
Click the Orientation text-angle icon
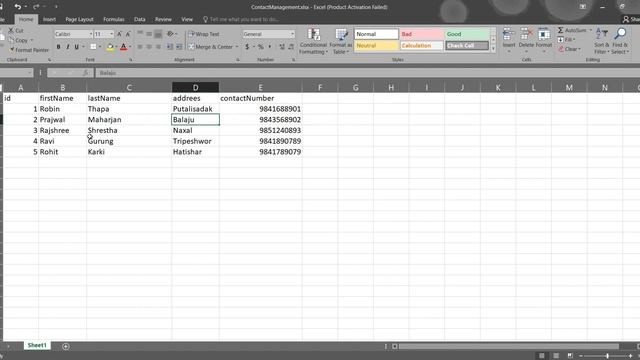pos(170,34)
